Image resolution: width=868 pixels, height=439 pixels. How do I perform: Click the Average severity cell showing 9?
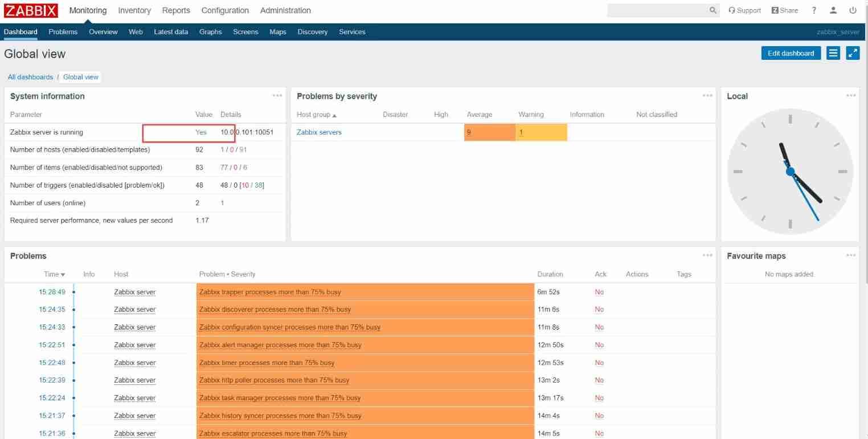click(489, 132)
